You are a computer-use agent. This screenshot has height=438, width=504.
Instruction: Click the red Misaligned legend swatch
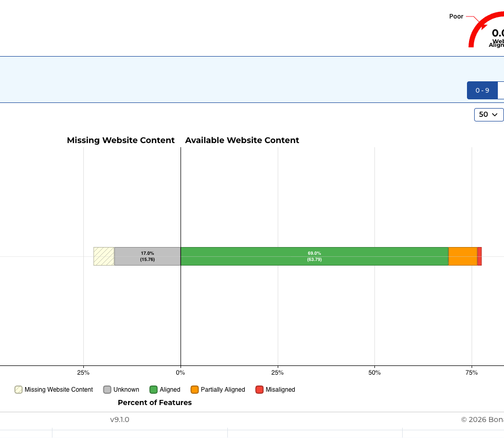[x=260, y=390]
